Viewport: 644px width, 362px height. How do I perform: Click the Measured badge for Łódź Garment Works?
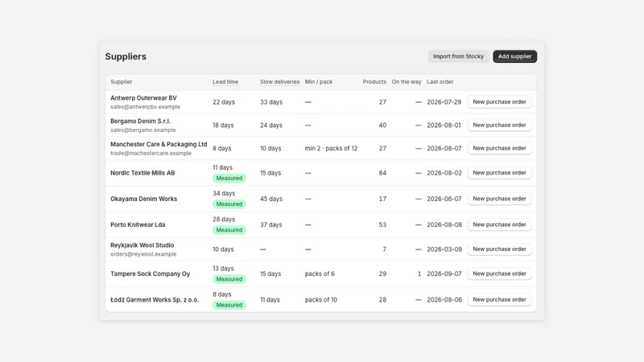point(229,305)
